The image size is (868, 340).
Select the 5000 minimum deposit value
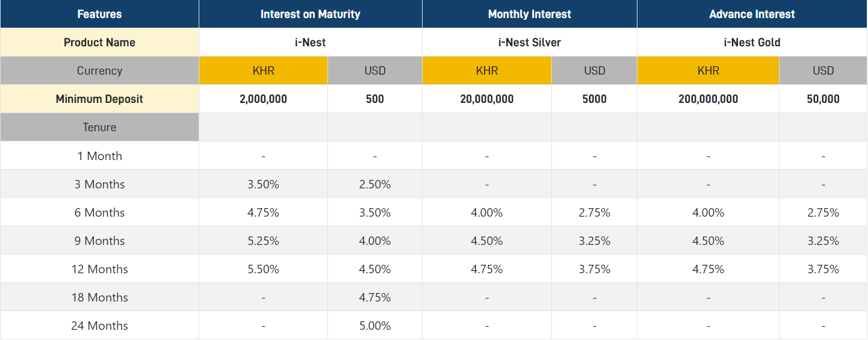tap(595, 99)
